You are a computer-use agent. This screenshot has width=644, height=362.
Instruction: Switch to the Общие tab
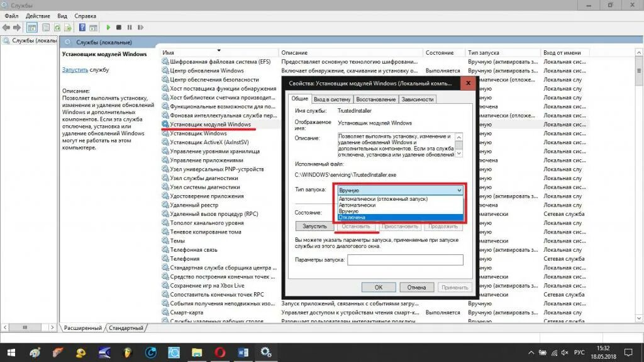click(299, 99)
